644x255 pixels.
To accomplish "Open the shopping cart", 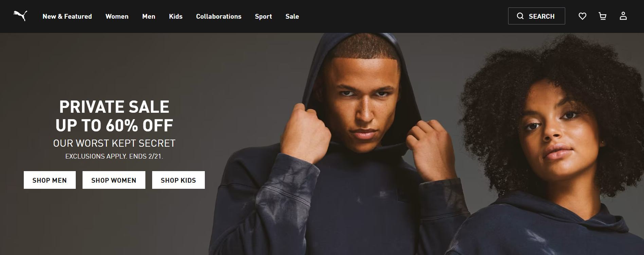I will click(603, 16).
